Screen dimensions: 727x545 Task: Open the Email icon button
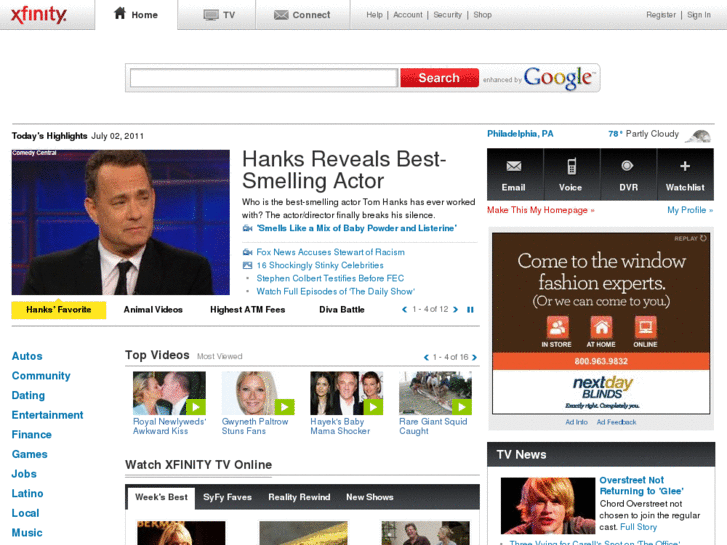click(x=514, y=175)
